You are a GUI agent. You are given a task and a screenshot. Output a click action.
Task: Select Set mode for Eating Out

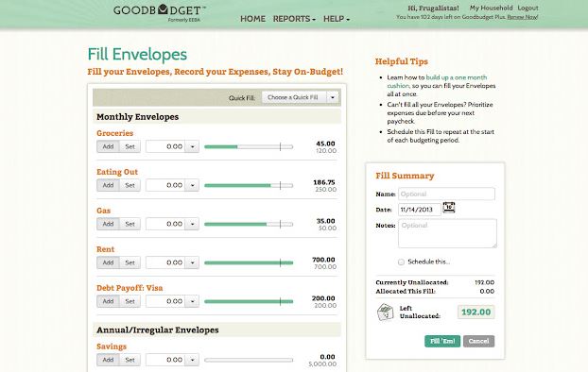tap(130, 185)
